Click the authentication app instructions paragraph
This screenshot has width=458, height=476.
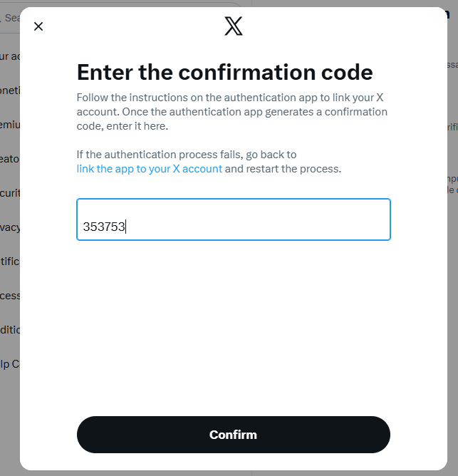tap(231, 112)
